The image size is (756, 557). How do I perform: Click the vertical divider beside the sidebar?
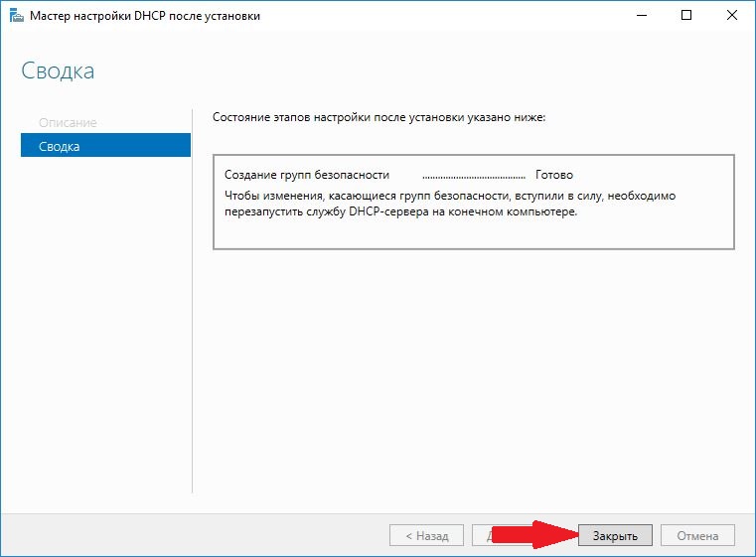(192, 298)
